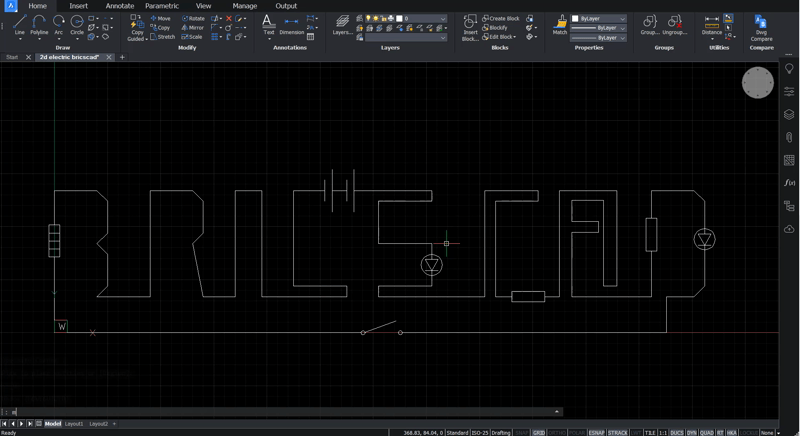Select the Line drawing tool

pyautogui.click(x=19, y=24)
